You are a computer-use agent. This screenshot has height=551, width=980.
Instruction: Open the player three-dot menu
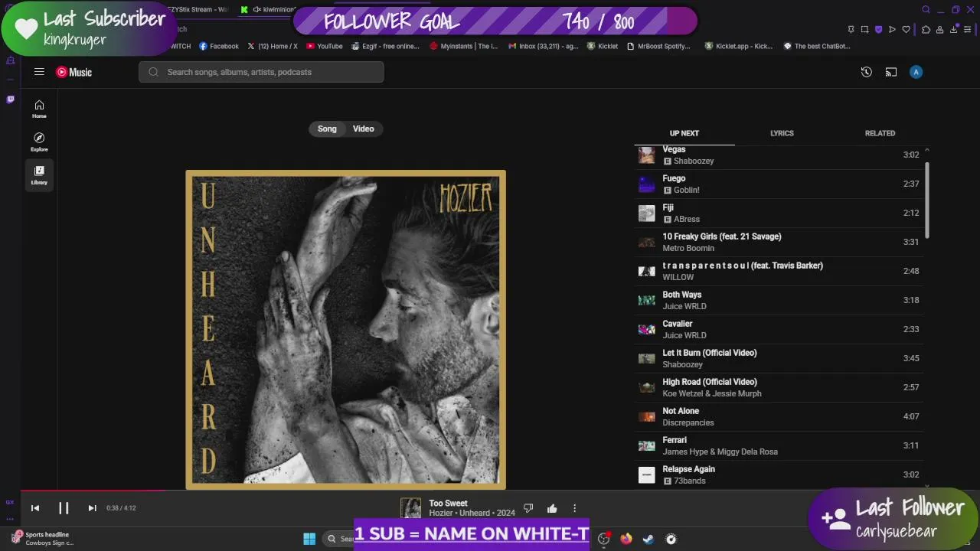click(574, 508)
